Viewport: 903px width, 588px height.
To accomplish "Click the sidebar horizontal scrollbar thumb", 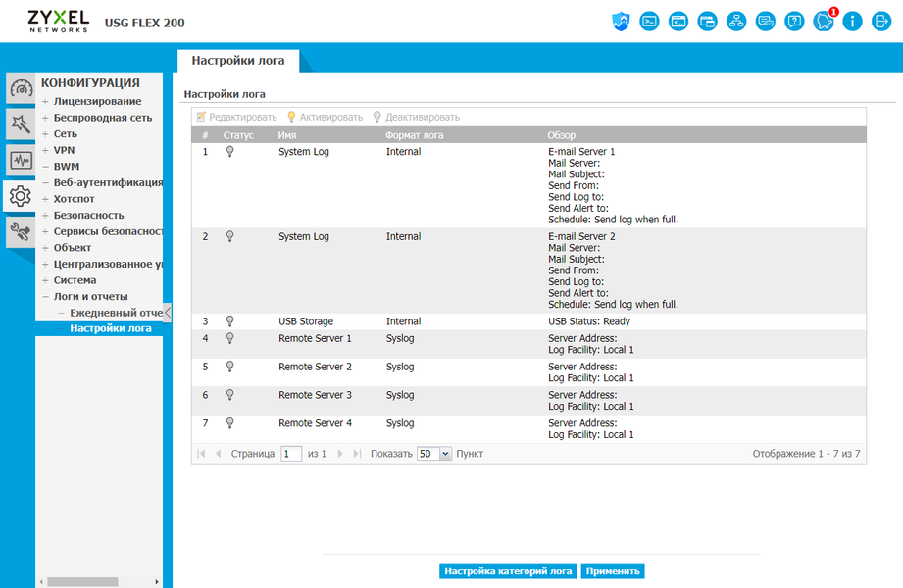I will pyautogui.click(x=82, y=582).
